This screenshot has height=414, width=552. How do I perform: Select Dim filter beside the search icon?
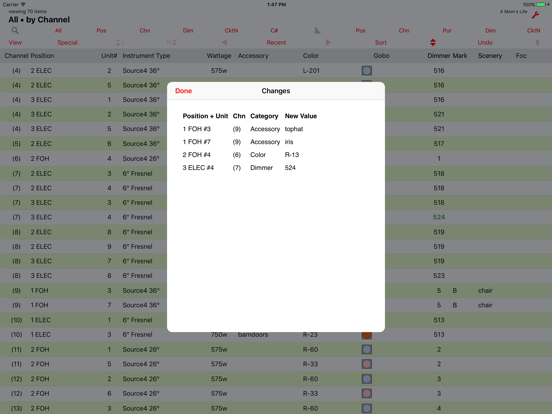(x=188, y=31)
